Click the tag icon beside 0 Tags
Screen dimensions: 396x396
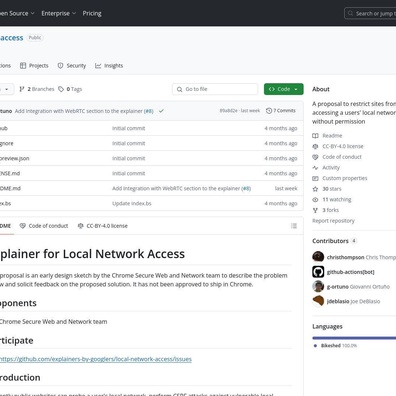pyautogui.click(x=61, y=89)
